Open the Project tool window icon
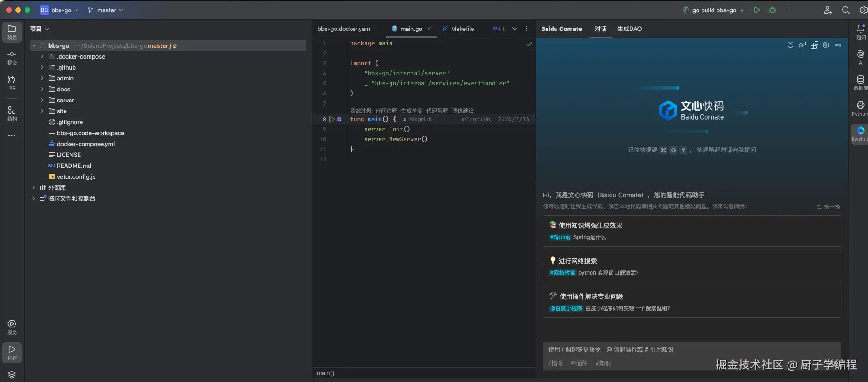The height and width of the screenshot is (382, 868). (x=12, y=32)
